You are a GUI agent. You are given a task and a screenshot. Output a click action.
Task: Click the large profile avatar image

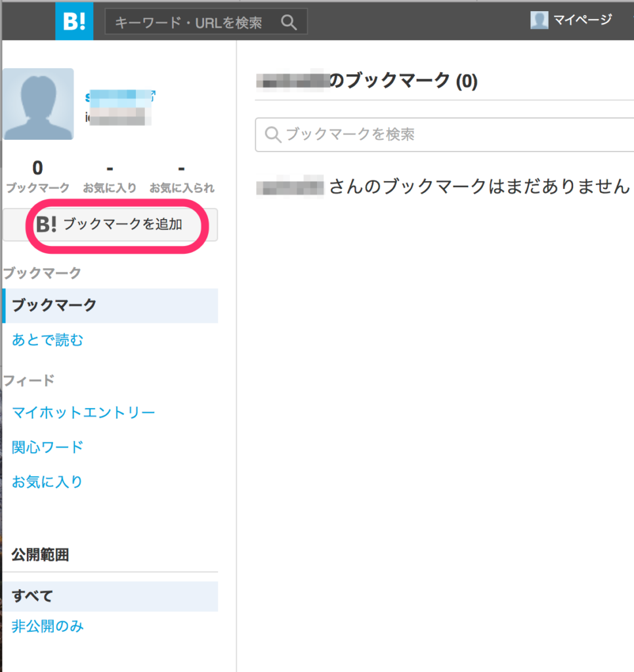click(x=38, y=103)
